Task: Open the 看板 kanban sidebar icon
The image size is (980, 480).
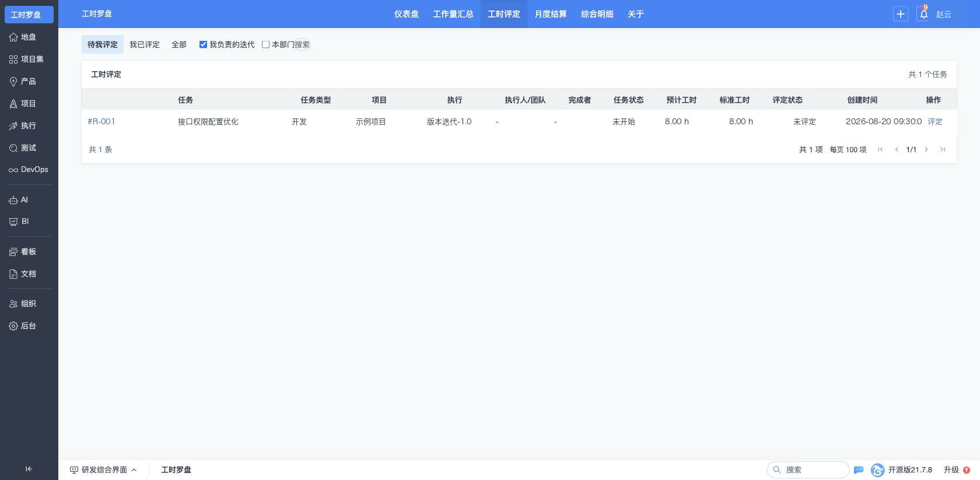Action: point(13,252)
